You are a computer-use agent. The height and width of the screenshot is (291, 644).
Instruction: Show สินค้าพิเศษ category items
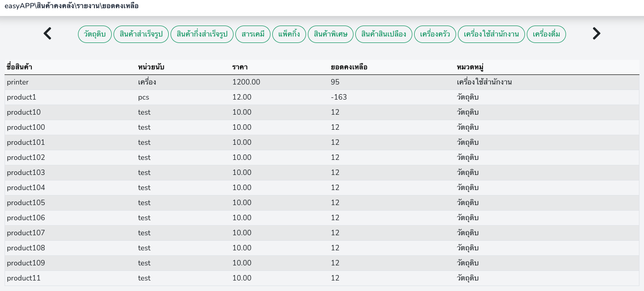click(331, 34)
